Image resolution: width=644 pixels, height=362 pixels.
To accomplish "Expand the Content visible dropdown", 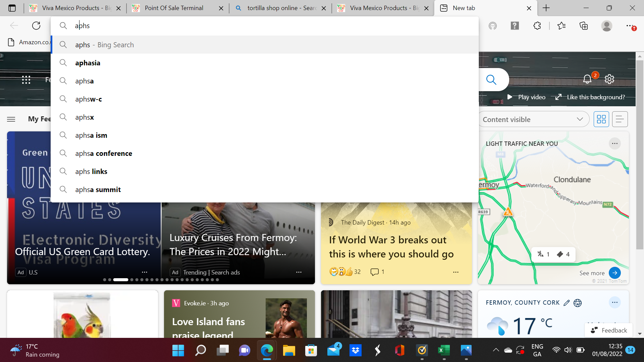I will click(x=534, y=119).
